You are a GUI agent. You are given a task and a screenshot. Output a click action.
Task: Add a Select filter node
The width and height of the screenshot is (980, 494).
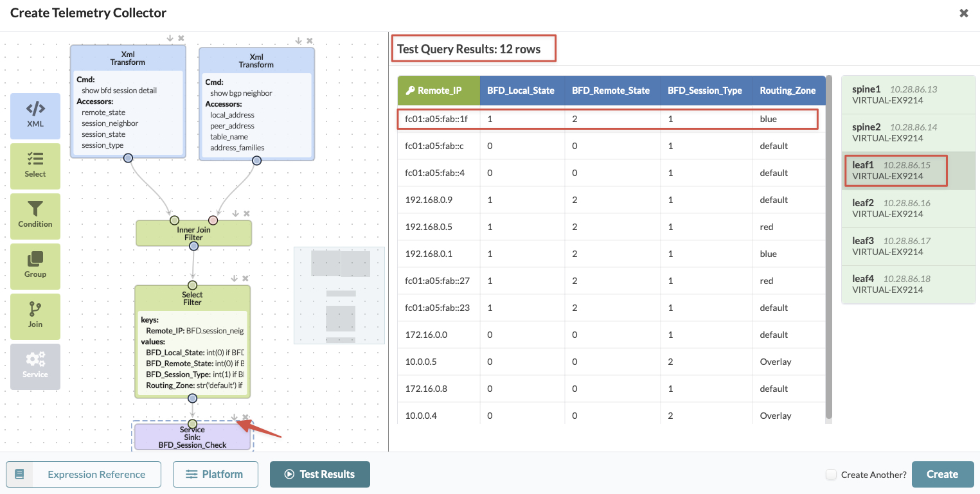35,166
